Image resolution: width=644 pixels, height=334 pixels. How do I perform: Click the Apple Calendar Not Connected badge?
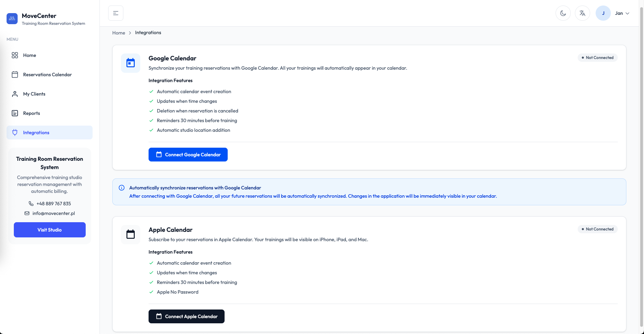597,229
